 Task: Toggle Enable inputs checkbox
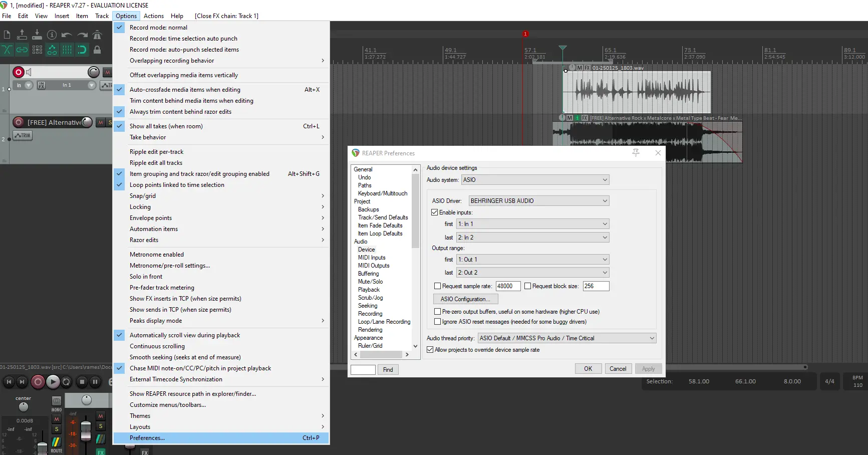pyautogui.click(x=435, y=212)
